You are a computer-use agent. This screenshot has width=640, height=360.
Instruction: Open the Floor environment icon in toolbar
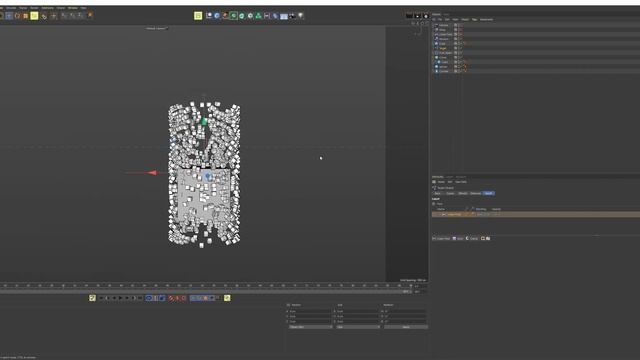pyautogui.click(x=284, y=16)
